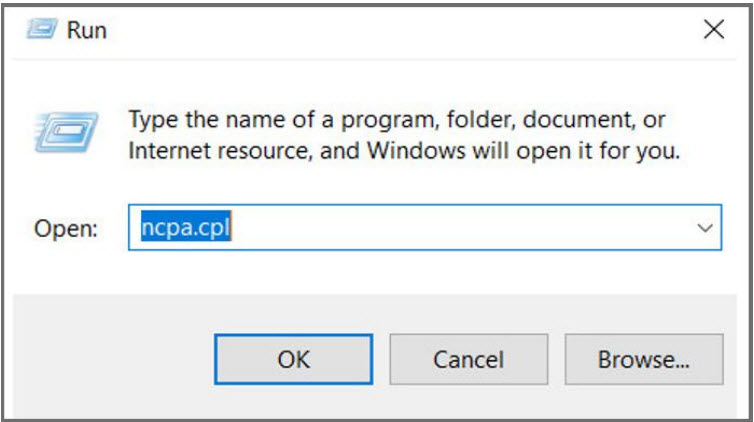Open file picker with Browse button

[x=643, y=359]
